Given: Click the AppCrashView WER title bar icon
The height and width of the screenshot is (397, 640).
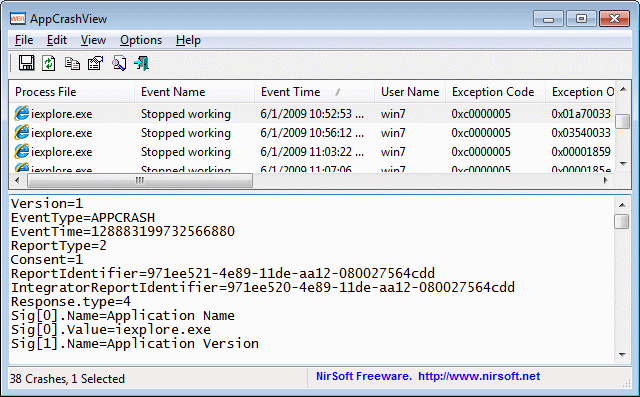Looking at the screenshot, I should [18, 19].
